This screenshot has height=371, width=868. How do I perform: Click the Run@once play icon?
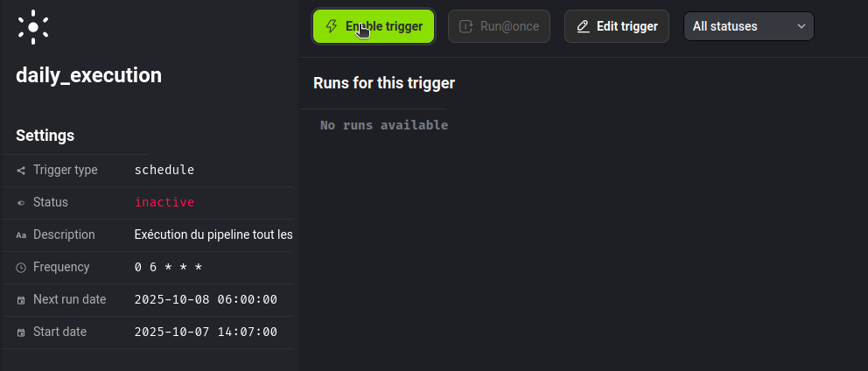[x=466, y=26]
